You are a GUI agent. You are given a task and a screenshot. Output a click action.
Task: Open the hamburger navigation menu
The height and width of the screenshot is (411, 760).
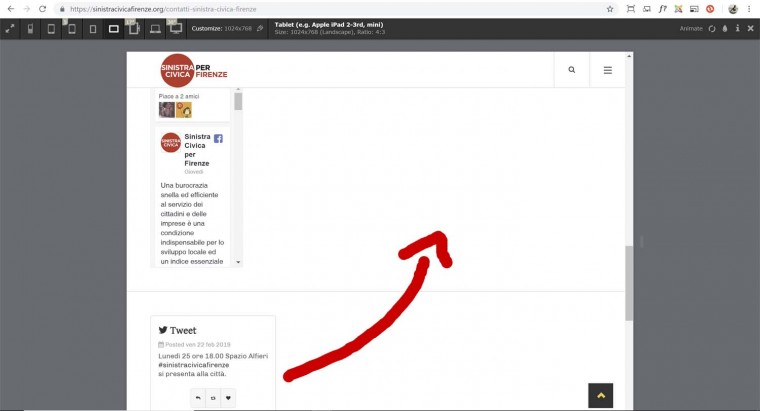point(607,70)
